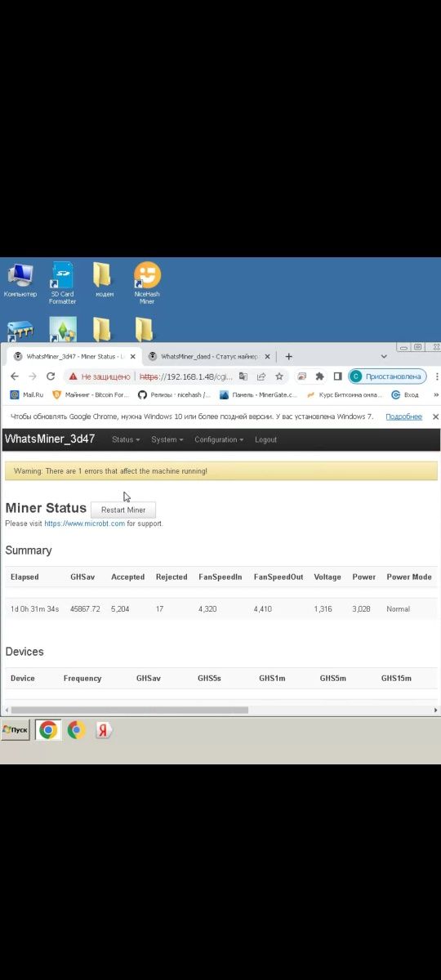Launch NiceHash Miner from desktop

click(147, 283)
